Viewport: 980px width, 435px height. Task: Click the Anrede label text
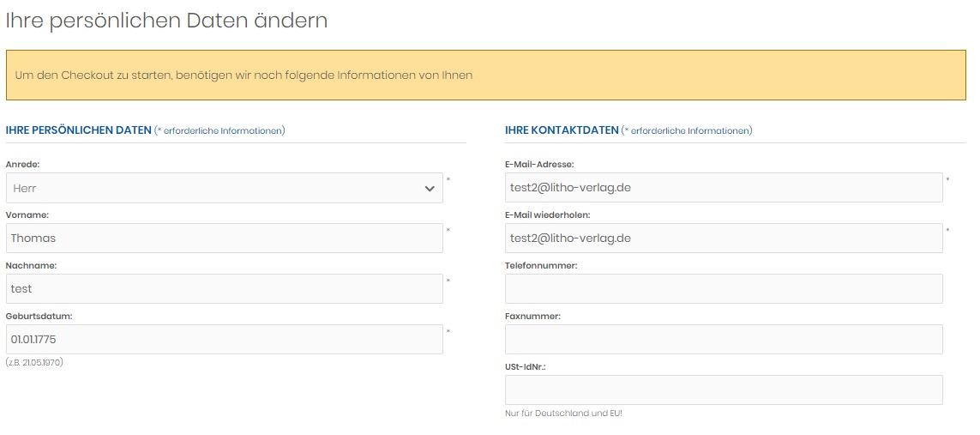pyautogui.click(x=23, y=164)
